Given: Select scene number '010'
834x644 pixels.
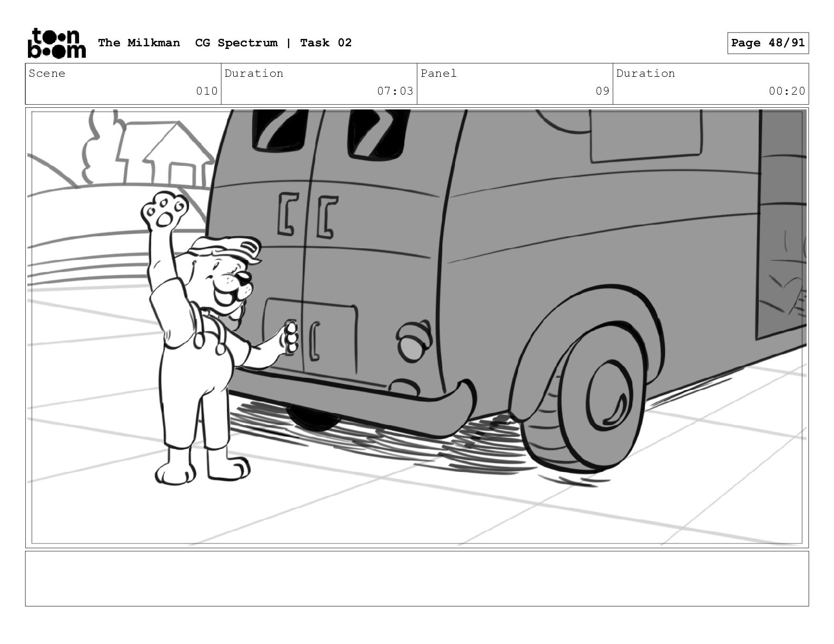Looking at the screenshot, I should pyautogui.click(x=207, y=91).
